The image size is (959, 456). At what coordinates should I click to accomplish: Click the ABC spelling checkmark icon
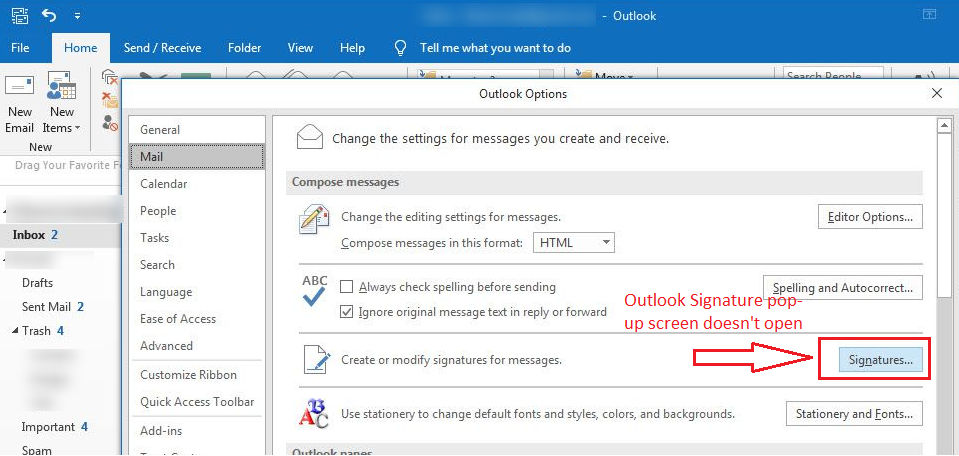[314, 291]
